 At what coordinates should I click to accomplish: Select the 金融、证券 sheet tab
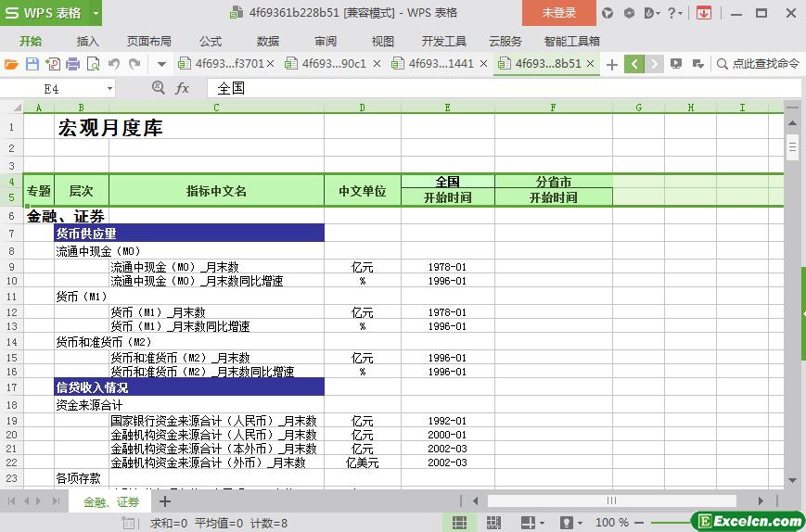pos(111,501)
